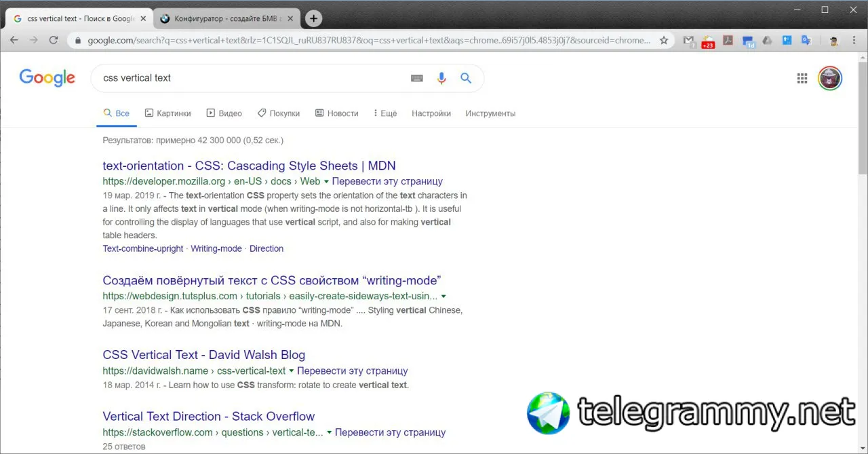Click the page vertical scrollbar thumb
This screenshot has height=454, width=868.
(x=863, y=117)
